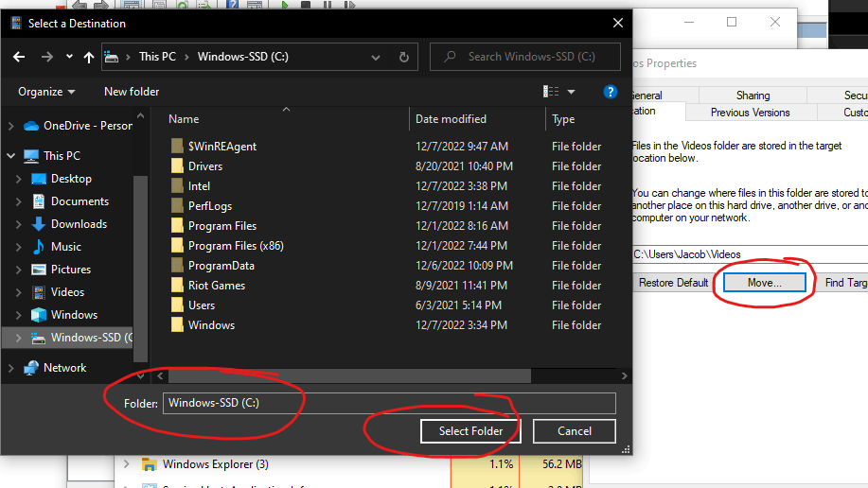Open dialog Help button

coord(610,92)
